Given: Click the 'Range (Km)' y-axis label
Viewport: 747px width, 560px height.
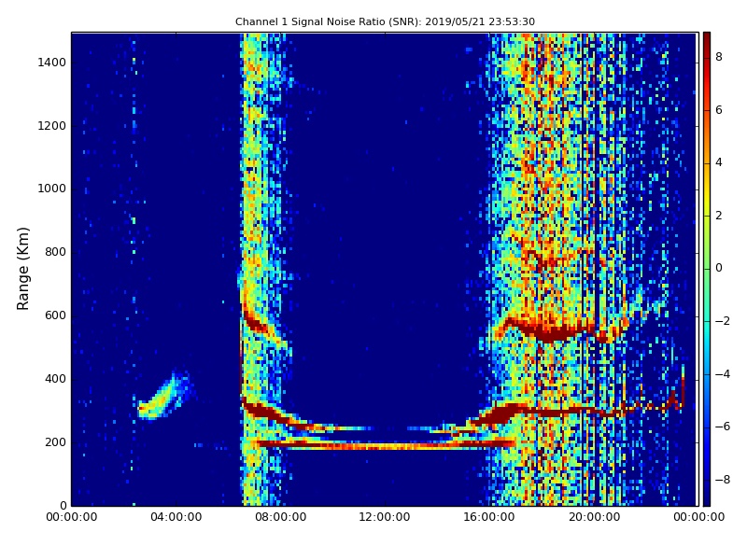Looking at the screenshot, I should [22, 269].
